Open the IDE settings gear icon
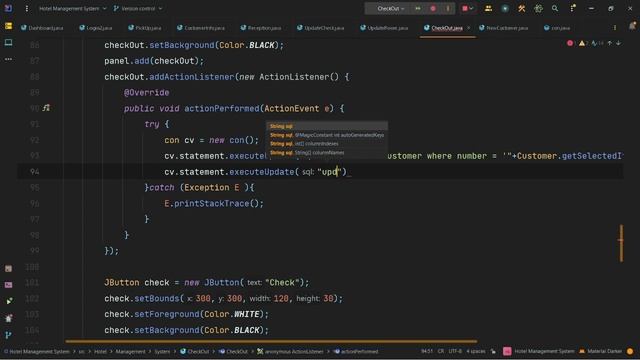 coord(538,9)
